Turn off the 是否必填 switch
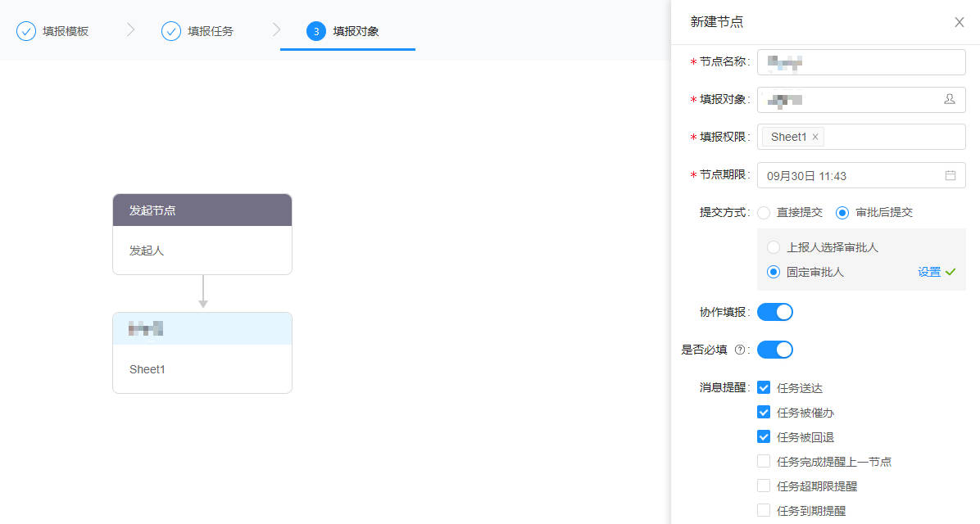980x524 pixels. coord(774,350)
